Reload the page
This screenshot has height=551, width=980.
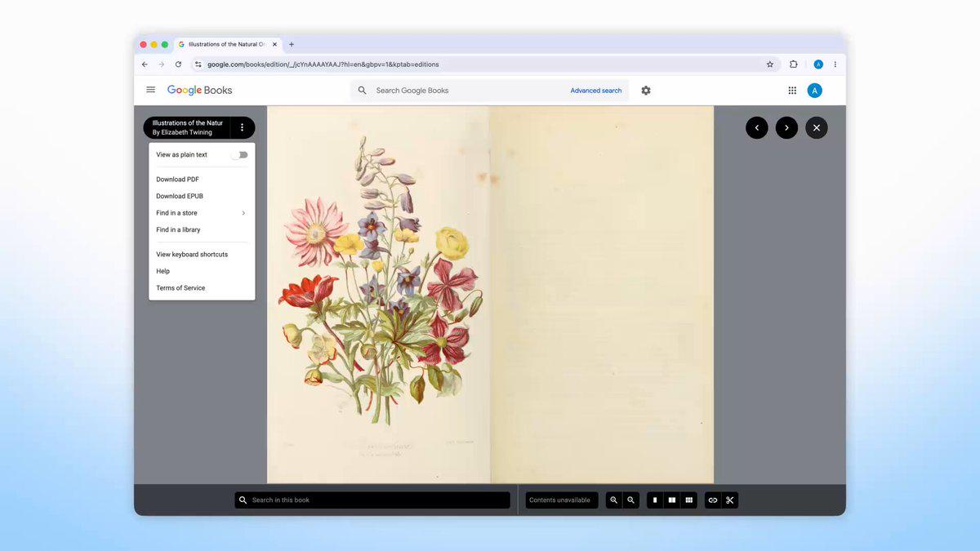click(x=178, y=64)
